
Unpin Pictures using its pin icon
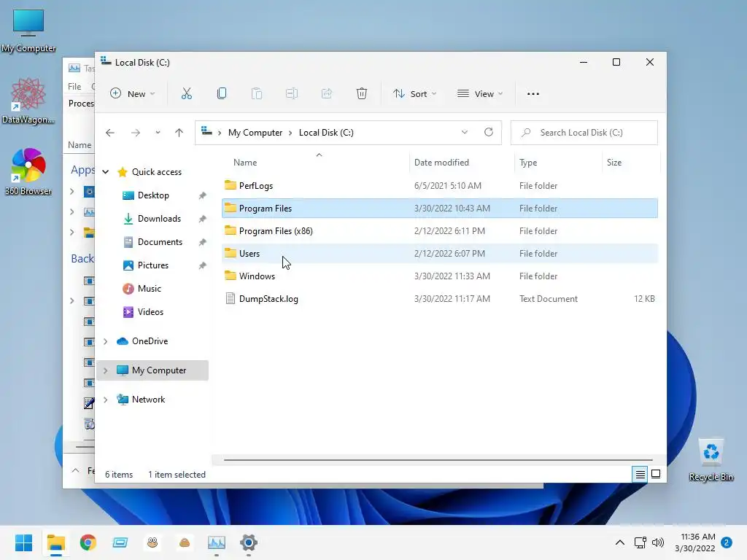pyautogui.click(x=203, y=265)
